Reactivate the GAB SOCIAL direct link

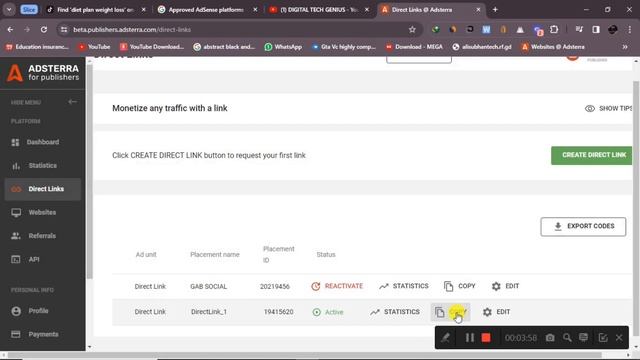337,286
